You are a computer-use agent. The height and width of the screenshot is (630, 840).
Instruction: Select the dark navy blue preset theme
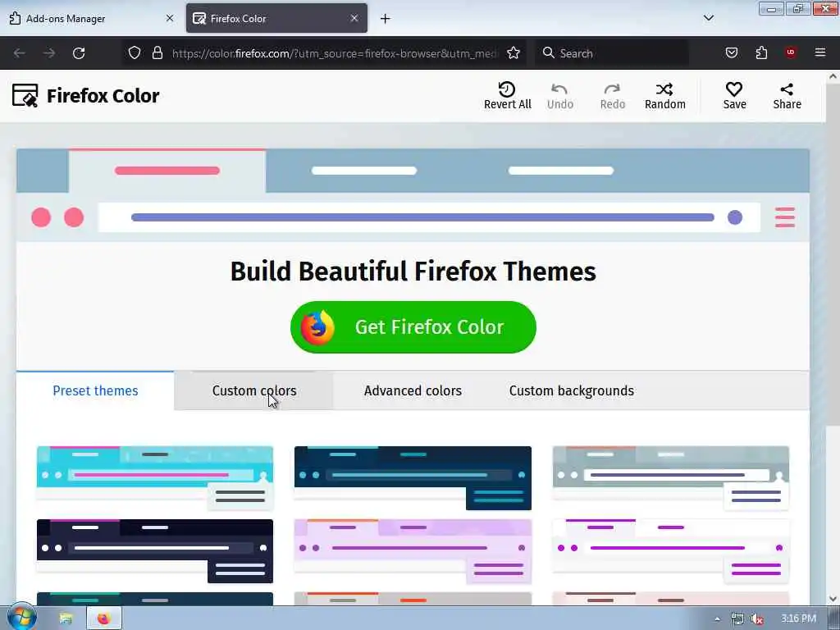click(413, 478)
